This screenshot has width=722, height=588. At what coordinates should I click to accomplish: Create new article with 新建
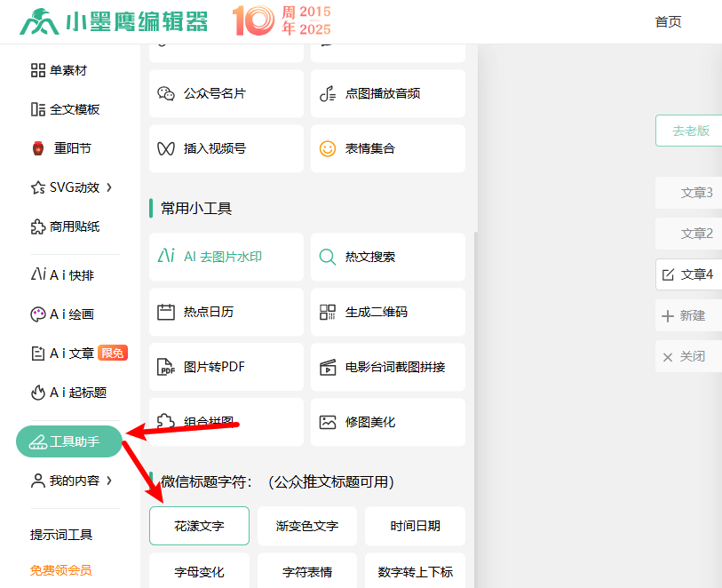click(x=689, y=315)
